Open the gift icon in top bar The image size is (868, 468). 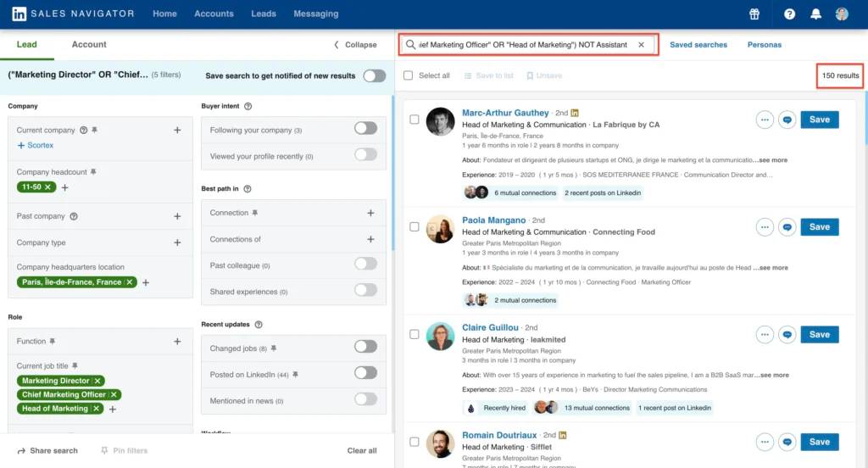(x=754, y=14)
